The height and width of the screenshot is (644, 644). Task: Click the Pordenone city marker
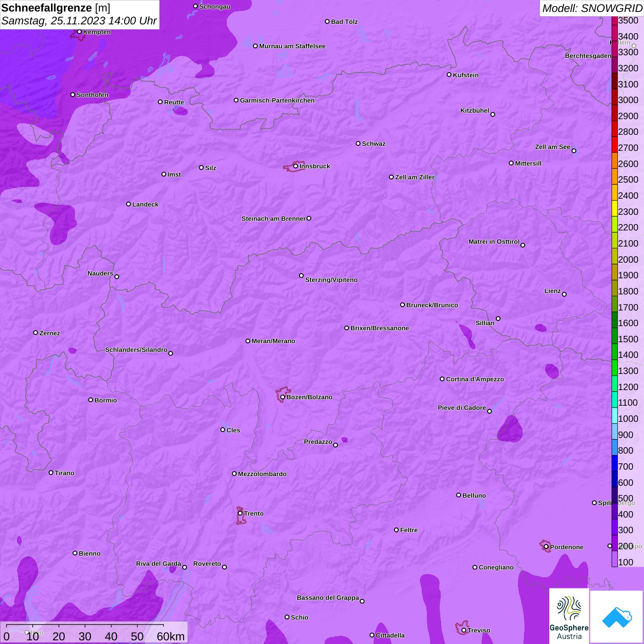tap(546, 547)
